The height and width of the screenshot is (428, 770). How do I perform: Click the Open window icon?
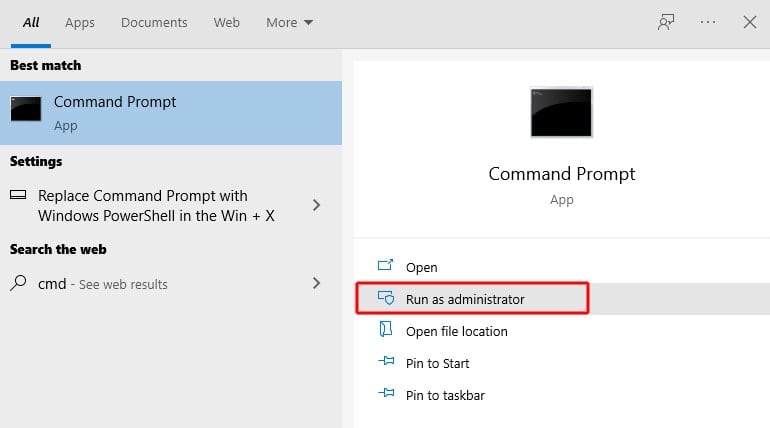coord(385,265)
